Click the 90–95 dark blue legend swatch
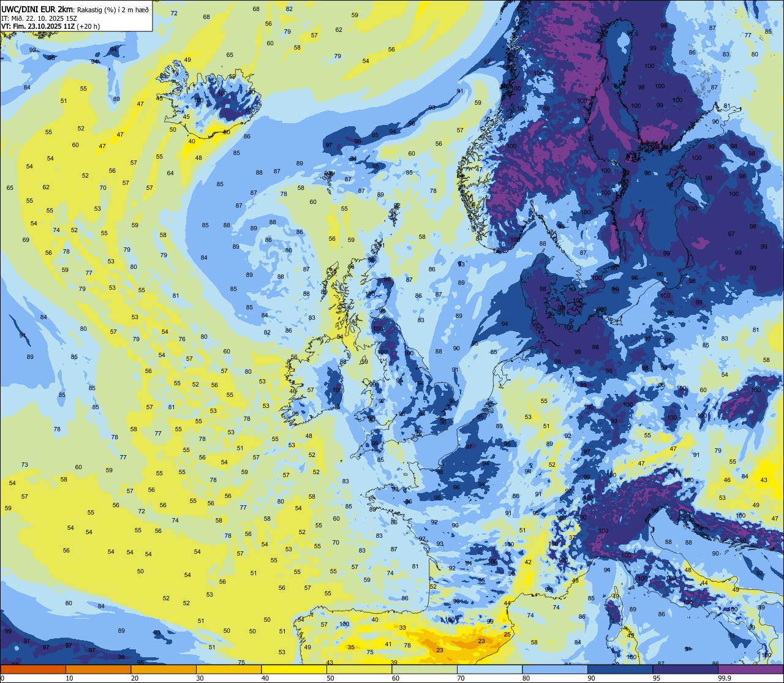Image resolution: width=784 pixels, height=683 pixels. (620, 670)
